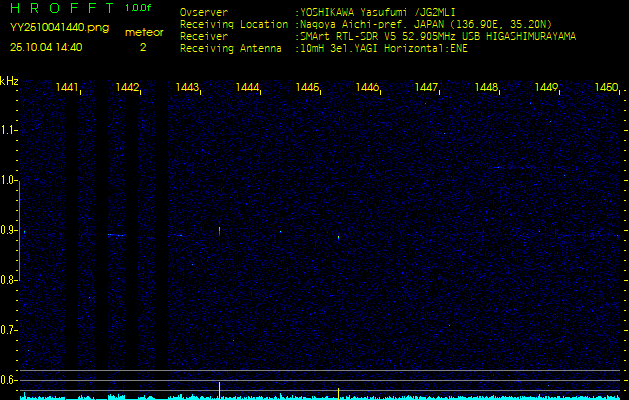Click the timestamp 25.10.04 14:40
Image resolution: width=629 pixels, height=400 pixels.
[x=46, y=48]
